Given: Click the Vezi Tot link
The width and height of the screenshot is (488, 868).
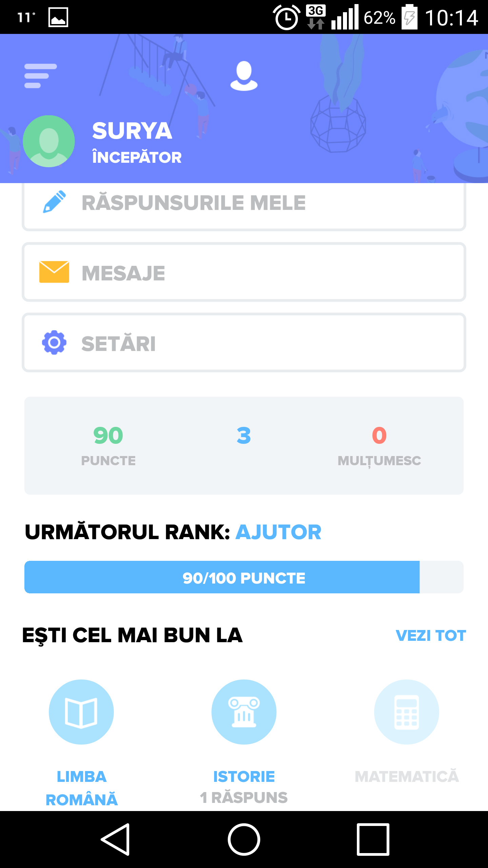Looking at the screenshot, I should [x=431, y=635].
